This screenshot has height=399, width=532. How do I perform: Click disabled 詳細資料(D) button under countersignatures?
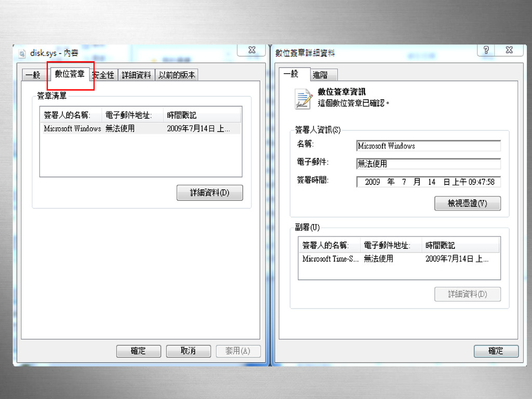coord(468,294)
